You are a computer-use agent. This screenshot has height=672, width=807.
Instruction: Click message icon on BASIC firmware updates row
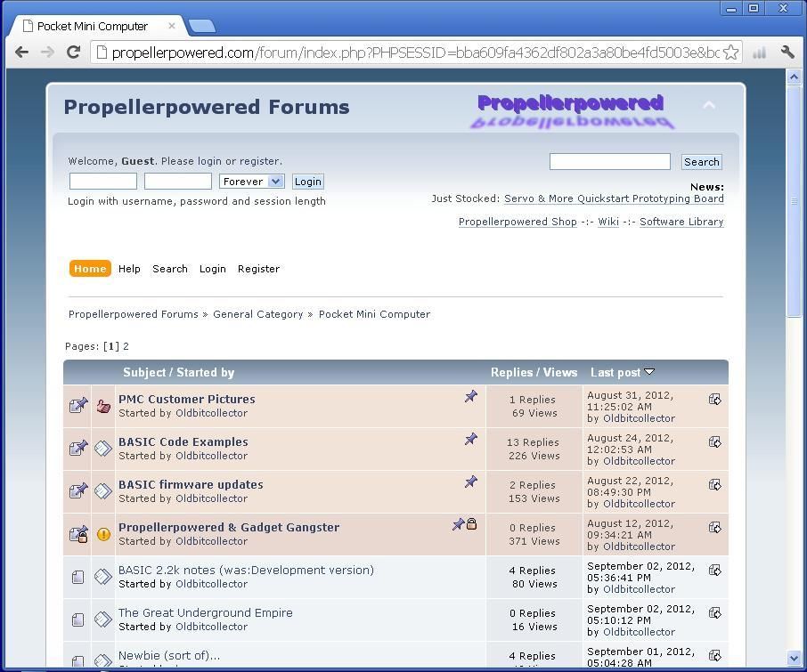click(103, 491)
